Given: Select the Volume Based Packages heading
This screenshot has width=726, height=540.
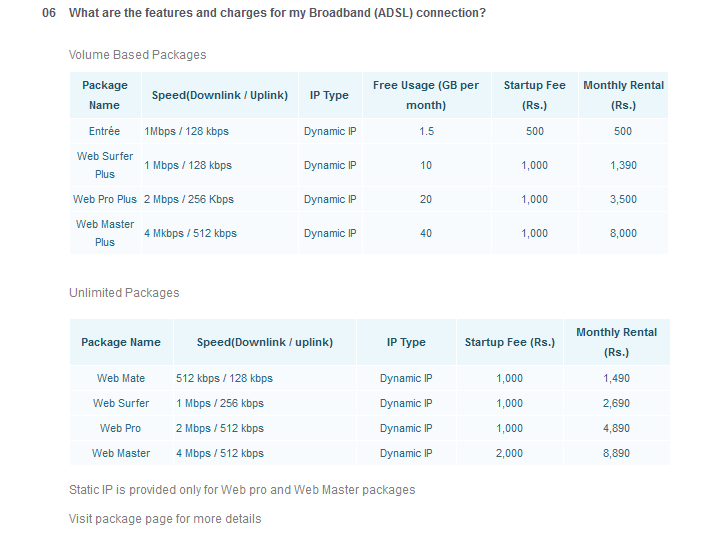Looking at the screenshot, I should pyautogui.click(x=138, y=55).
